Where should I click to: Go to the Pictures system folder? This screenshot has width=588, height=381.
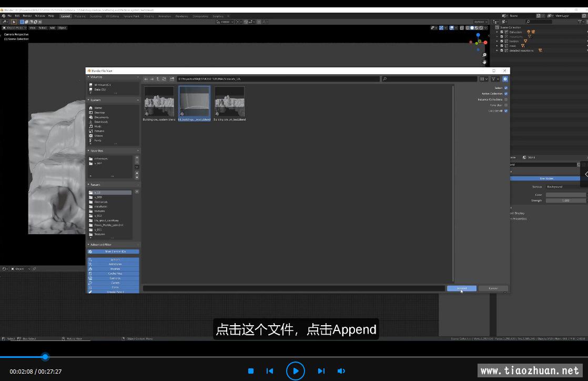pyautogui.click(x=99, y=131)
